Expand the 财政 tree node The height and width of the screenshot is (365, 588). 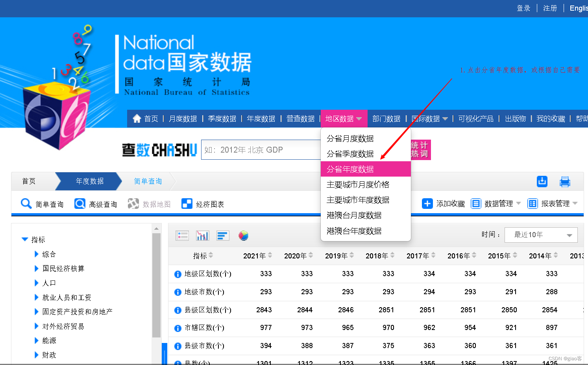[36, 355]
